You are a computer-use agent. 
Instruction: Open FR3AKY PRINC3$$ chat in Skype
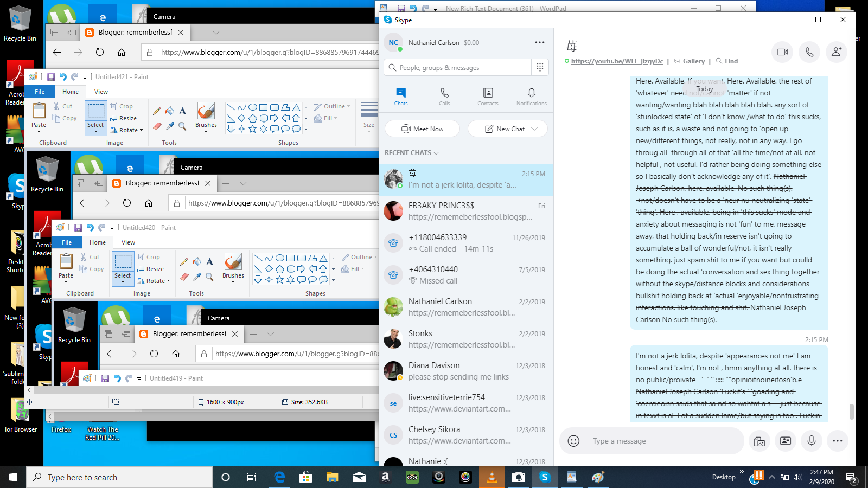[x=467, y=211]
